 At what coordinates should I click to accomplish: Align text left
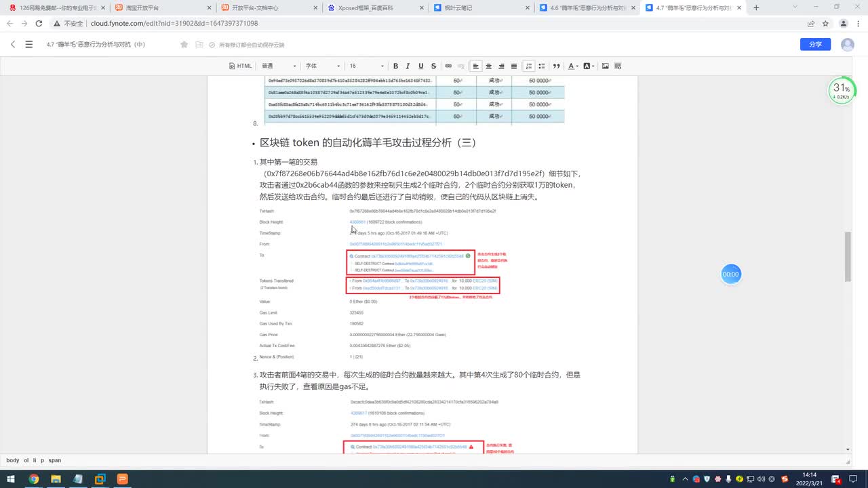(476, 66)
